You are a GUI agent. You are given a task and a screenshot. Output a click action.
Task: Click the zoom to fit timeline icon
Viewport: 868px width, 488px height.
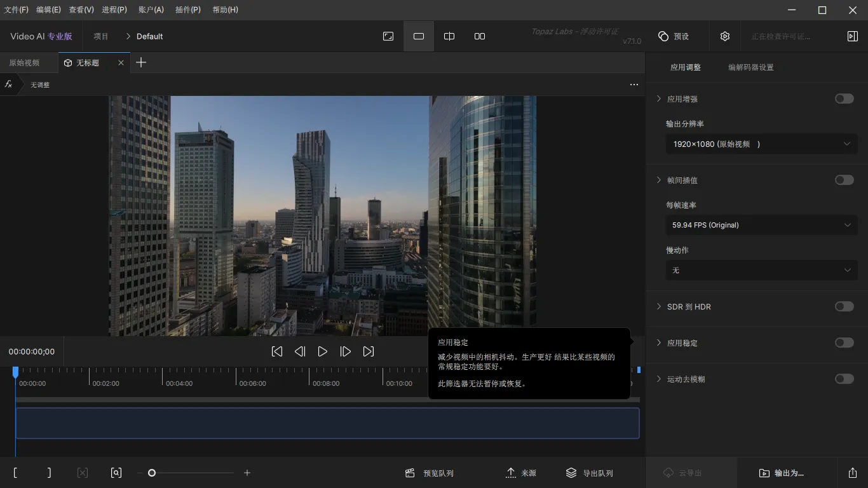click(x=116, y=473)
